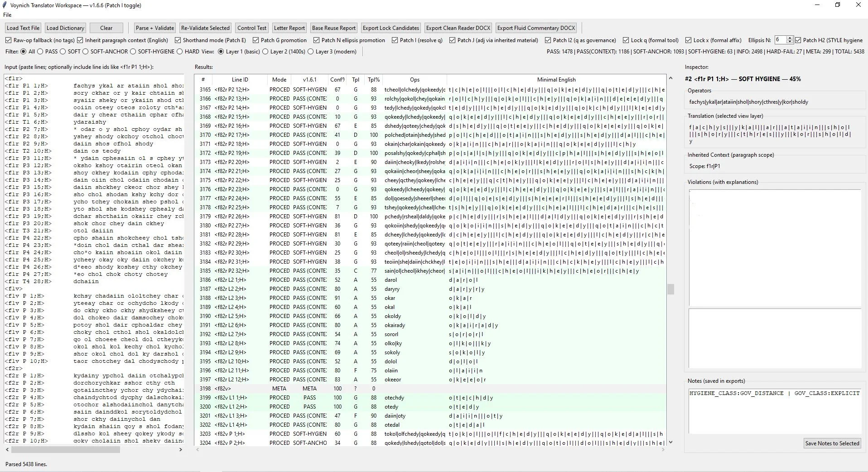868x472 pixels.
Task: Click Re-Validate Selected
Action: coord(205,28)
